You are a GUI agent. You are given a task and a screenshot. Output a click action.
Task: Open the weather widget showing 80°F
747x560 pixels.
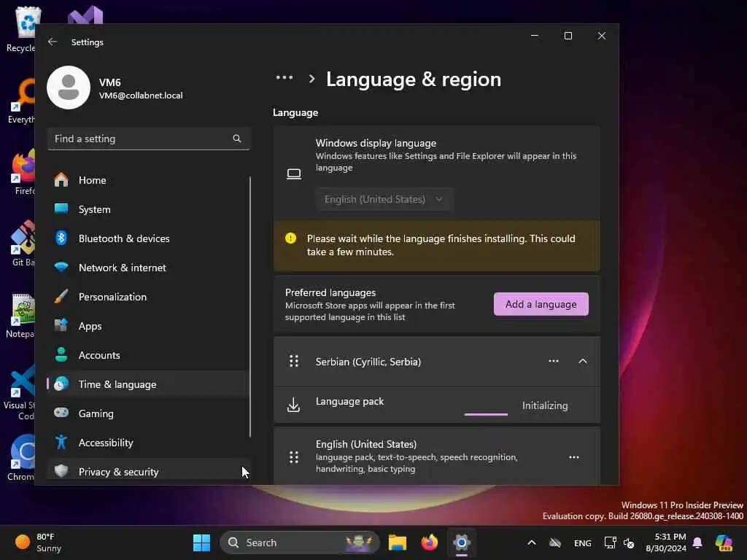(38, 542)
